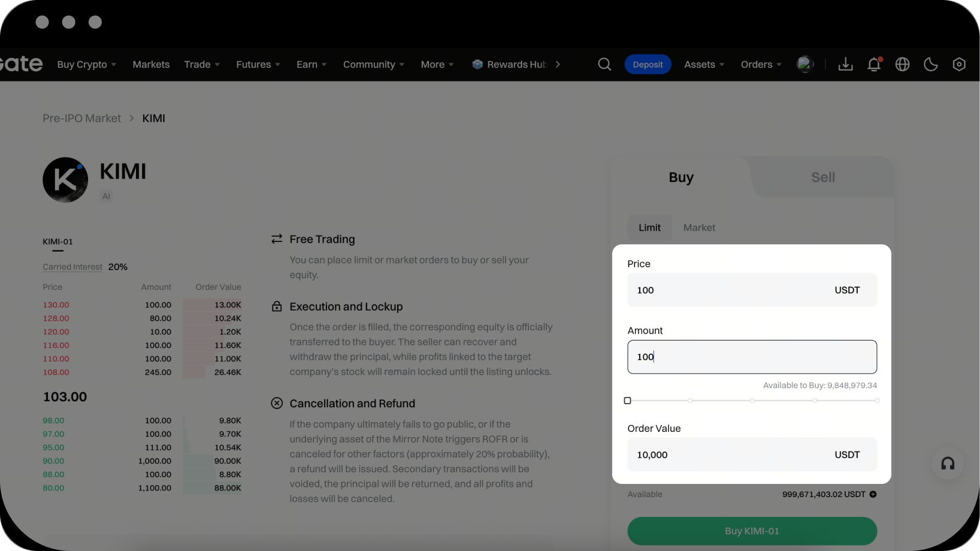Select the 116.00 sell price row

142,346
